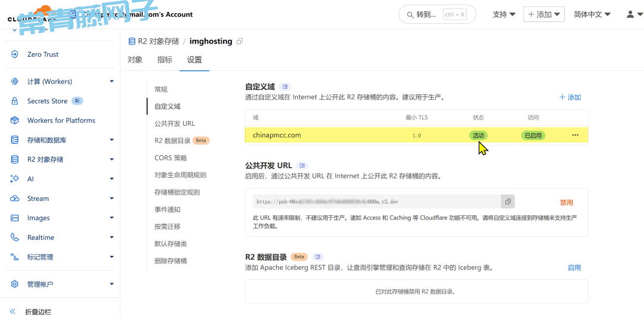Click the collapse sidebar double-arrow icon

pos(13,312)
